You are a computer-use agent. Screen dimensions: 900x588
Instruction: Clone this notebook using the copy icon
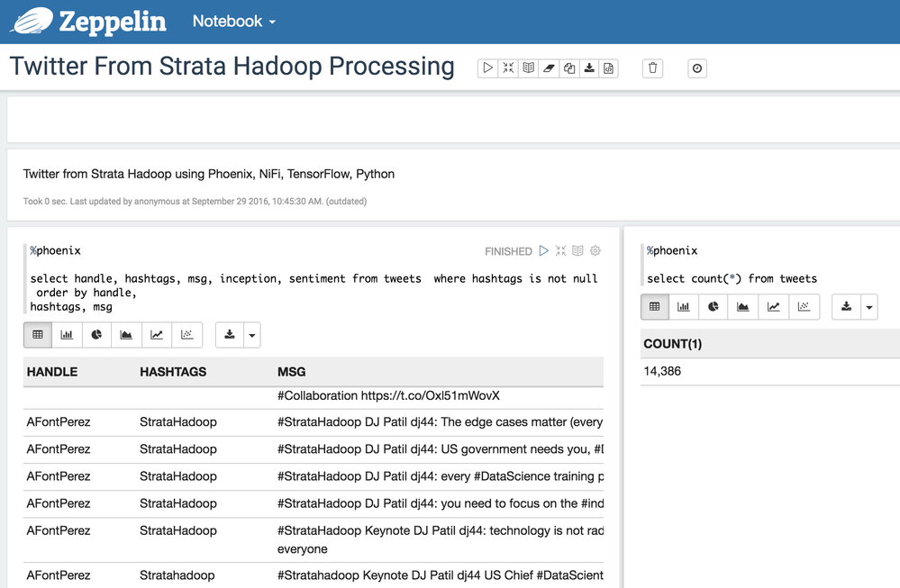coord(568,68)
